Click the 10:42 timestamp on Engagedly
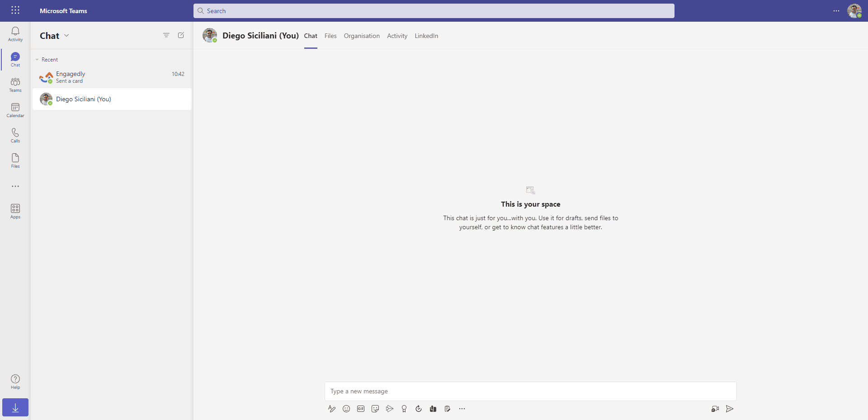The image size is (868, 420). pyautogui.click(x=178, y=74)
